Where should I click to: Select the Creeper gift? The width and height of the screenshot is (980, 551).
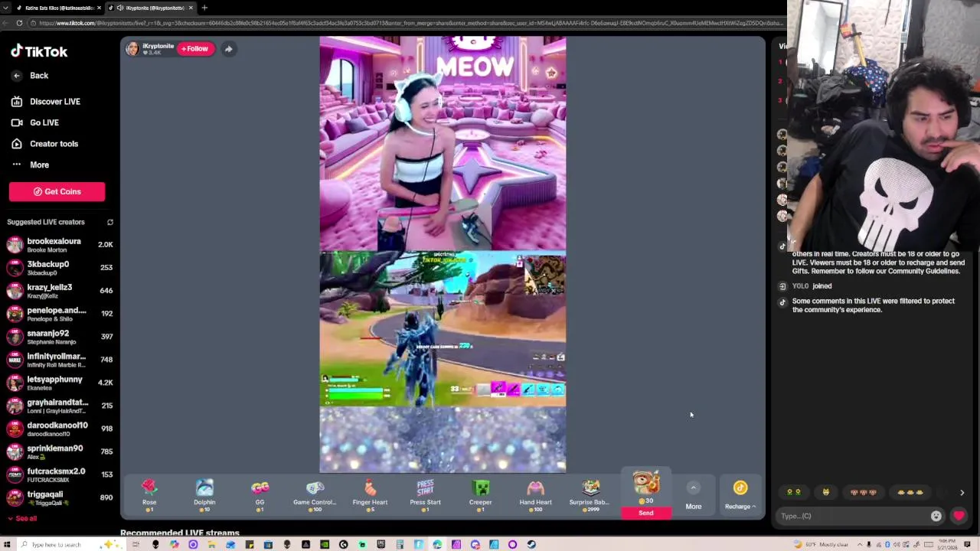[x=480, y=494]
